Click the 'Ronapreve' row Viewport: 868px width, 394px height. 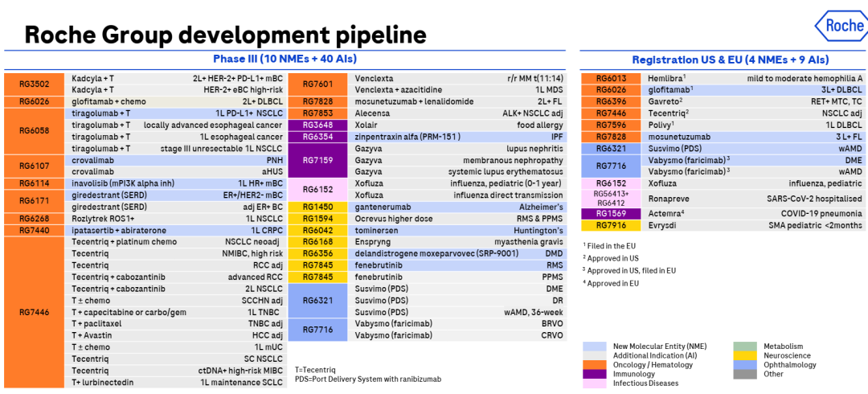(x=754, y=199)
